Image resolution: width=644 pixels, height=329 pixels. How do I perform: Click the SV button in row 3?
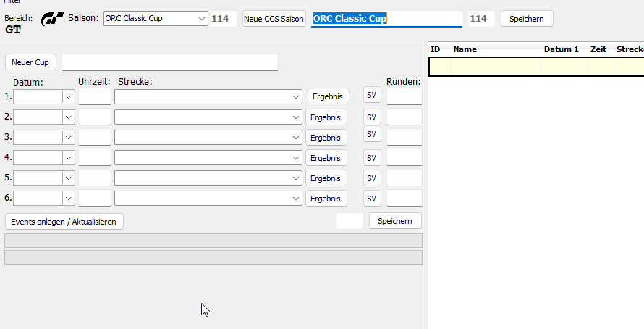(372, 134)
